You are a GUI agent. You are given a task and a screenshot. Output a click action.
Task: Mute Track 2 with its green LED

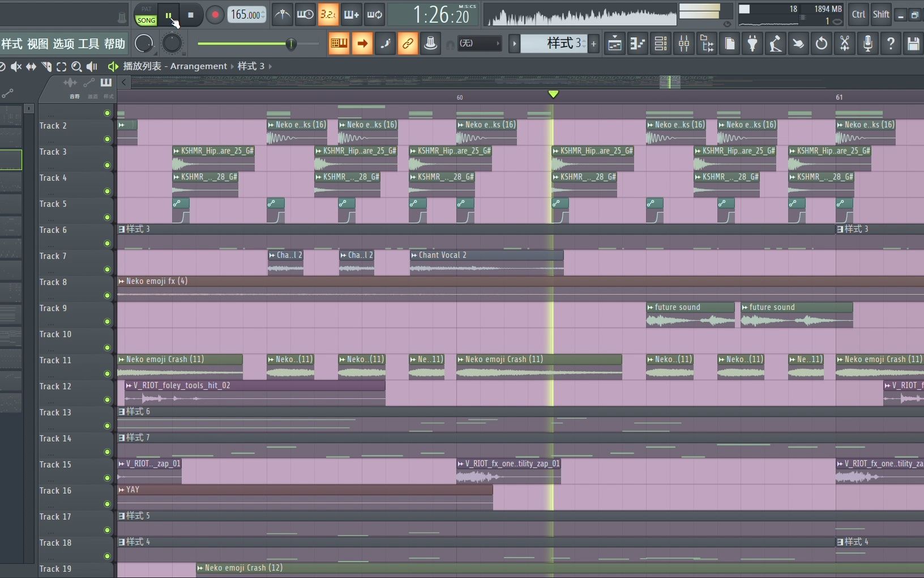[x=107, y=139]
